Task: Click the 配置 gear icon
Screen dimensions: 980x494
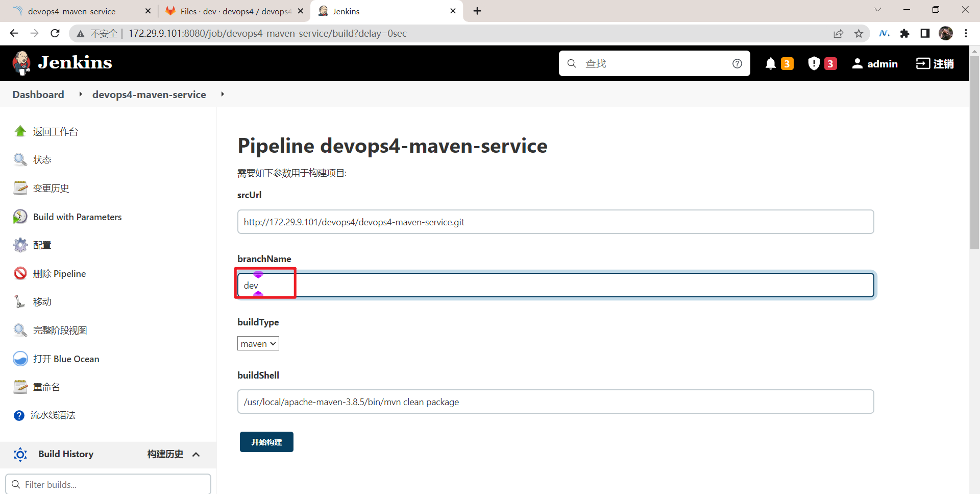Action: click(x=20, y=245)
